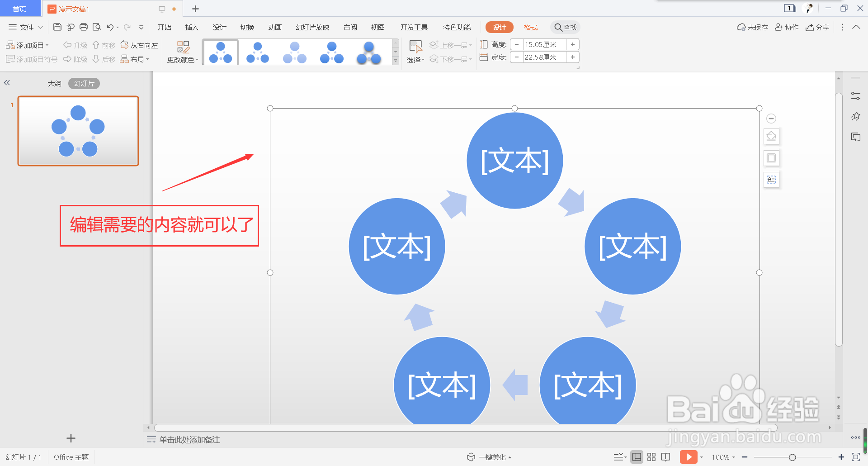Collapse the ribbon with the caret icon
The image size is (868, 466).
click(856, 27)
